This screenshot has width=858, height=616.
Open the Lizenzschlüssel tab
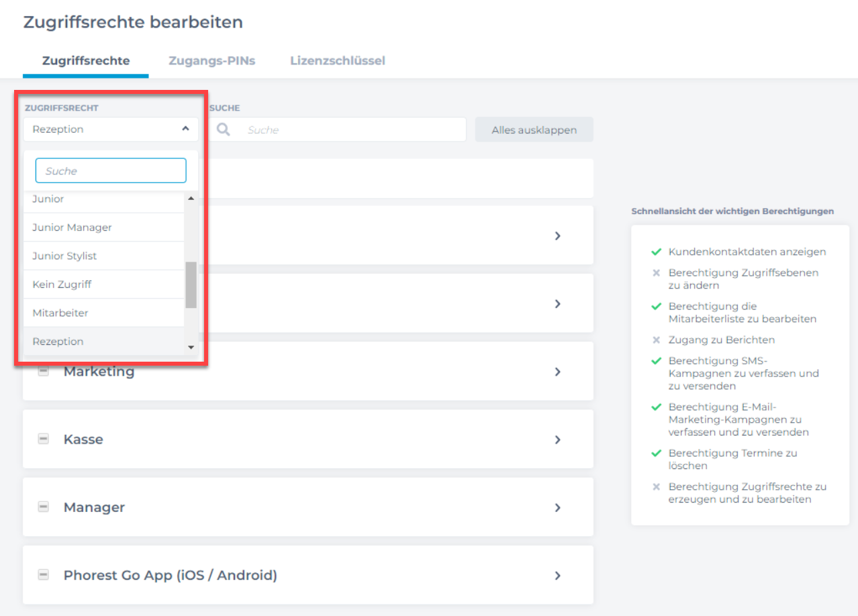[x=337, y=60]
